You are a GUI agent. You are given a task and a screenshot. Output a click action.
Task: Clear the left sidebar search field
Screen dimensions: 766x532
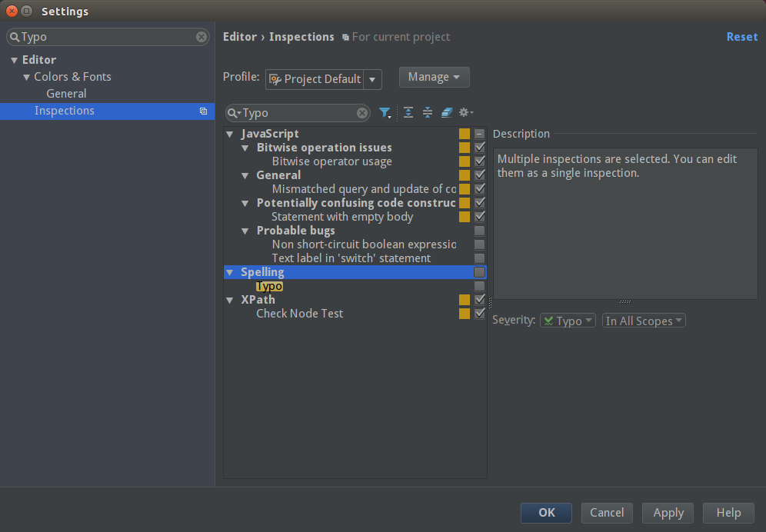tap(201, 37)
